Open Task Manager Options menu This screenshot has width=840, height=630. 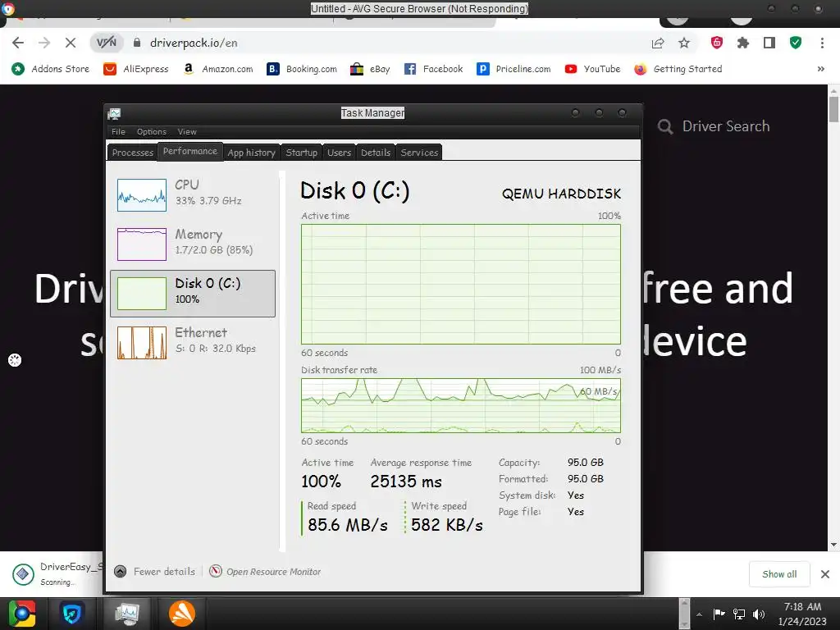152,132
